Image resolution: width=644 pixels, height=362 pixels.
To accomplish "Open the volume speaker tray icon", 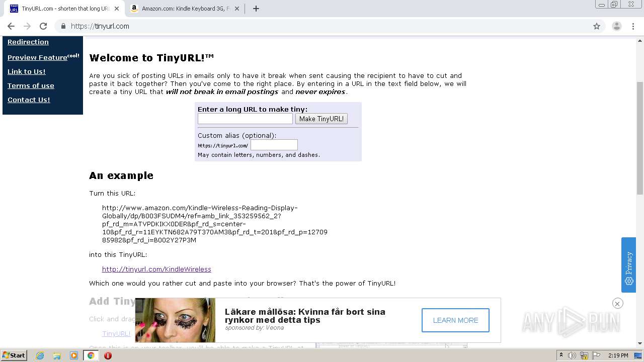I will point(573,355).
